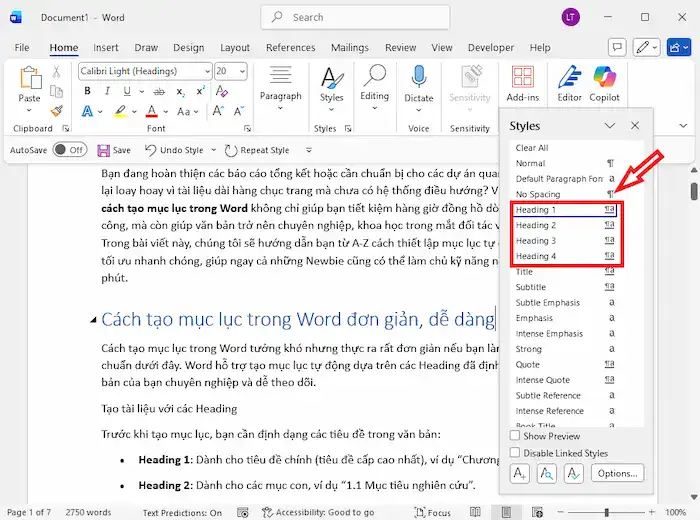
Task: Open the Styles pane options chevron
Action: click(609, 126)
